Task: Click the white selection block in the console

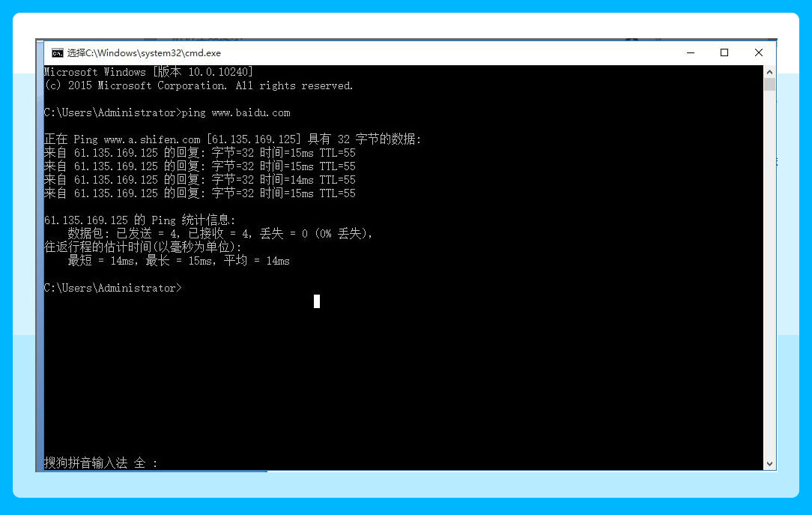Action: pos(317,301)
